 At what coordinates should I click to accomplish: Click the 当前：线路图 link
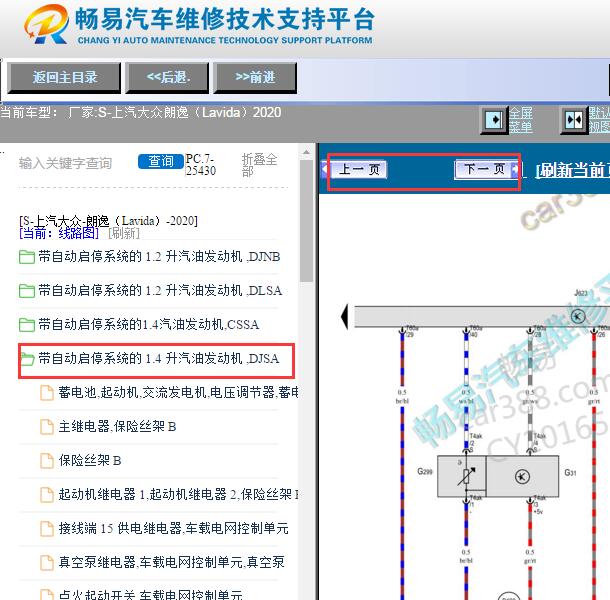click(x=59, y=233)
